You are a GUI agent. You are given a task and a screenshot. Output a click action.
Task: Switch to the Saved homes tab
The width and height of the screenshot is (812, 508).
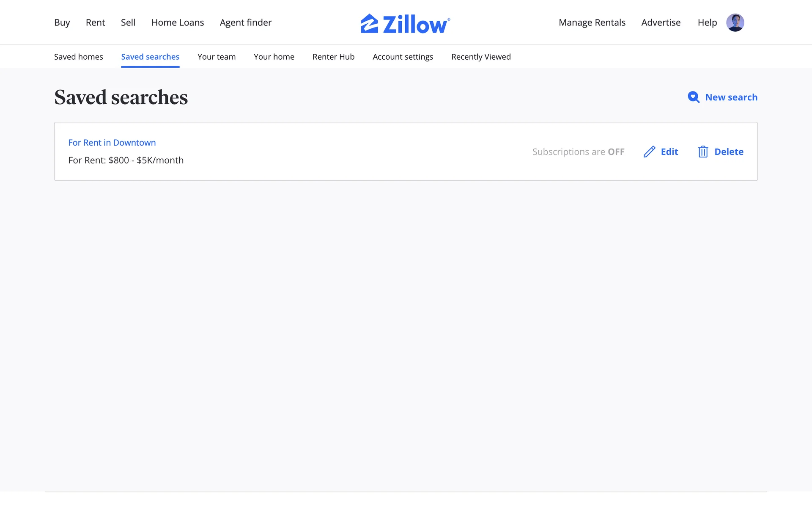point(79,57)
